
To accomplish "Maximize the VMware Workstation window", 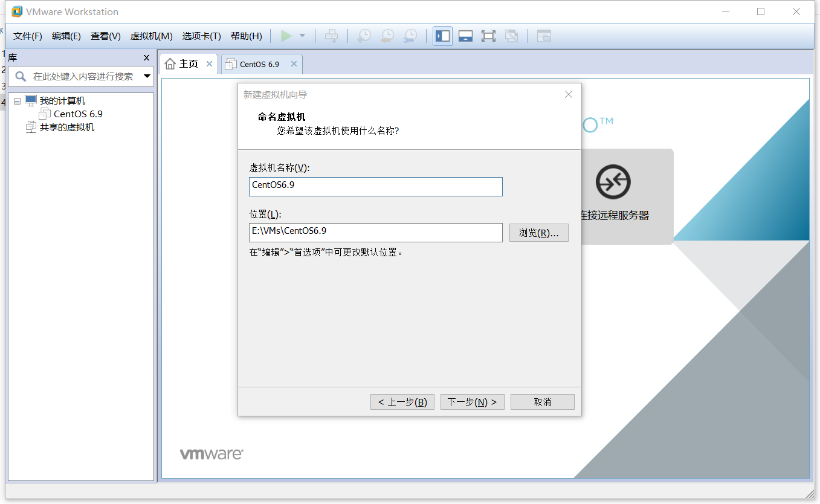I will click(x=761, y=11).
